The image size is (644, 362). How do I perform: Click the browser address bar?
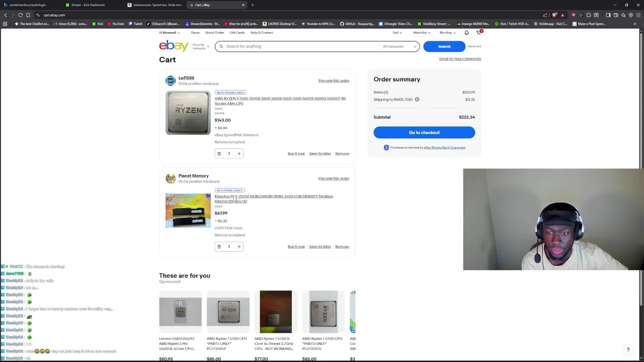pyautogui.click(x=287, y=15)
